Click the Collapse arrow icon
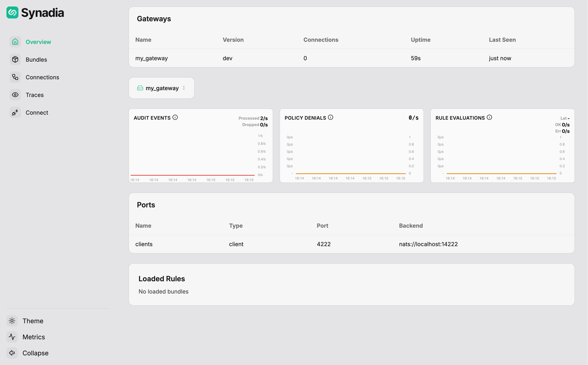588x365 pixels. [x=12, y=353]
